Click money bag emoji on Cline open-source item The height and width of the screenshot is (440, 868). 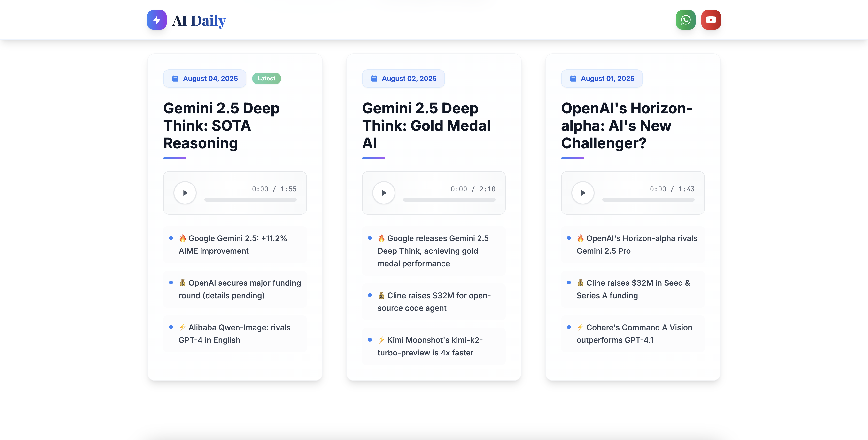[381, 295]
